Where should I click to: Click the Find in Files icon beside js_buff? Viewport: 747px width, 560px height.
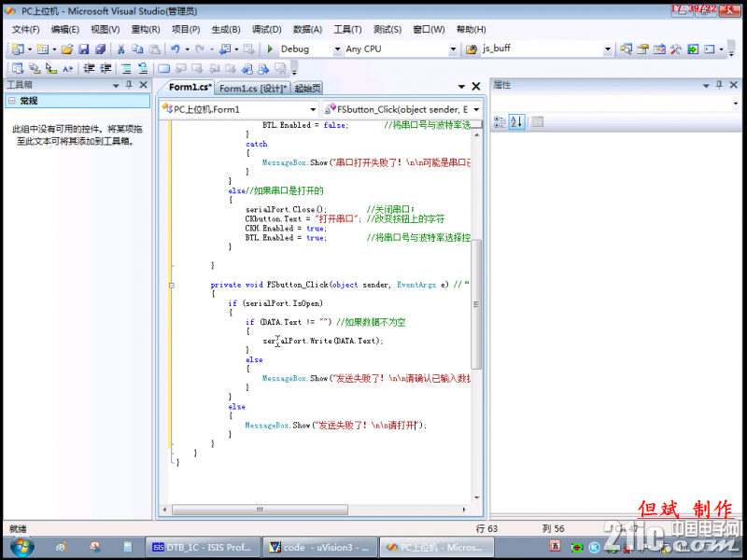(x=472, y=49)
